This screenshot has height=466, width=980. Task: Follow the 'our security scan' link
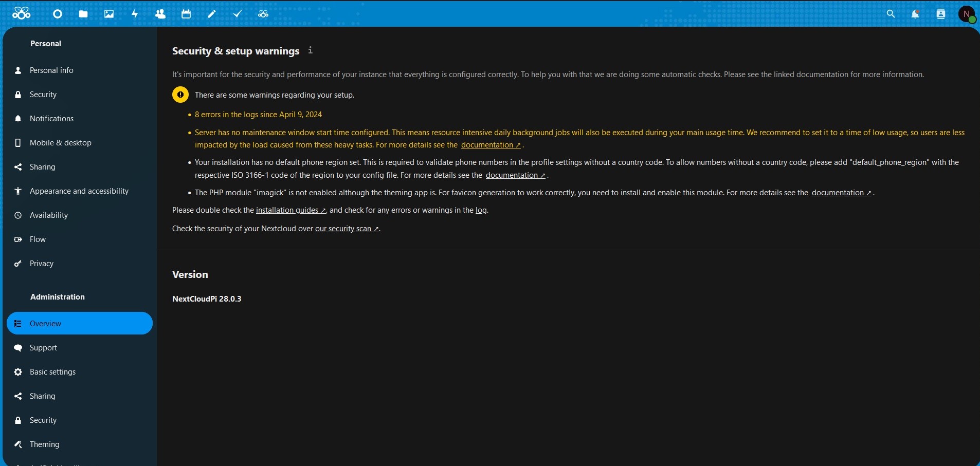[347, 229]
